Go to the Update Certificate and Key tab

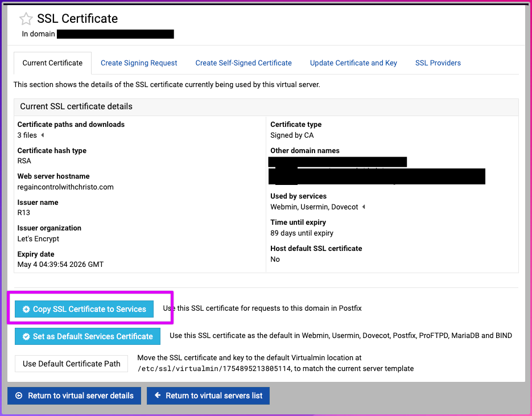tap(353, 63)
